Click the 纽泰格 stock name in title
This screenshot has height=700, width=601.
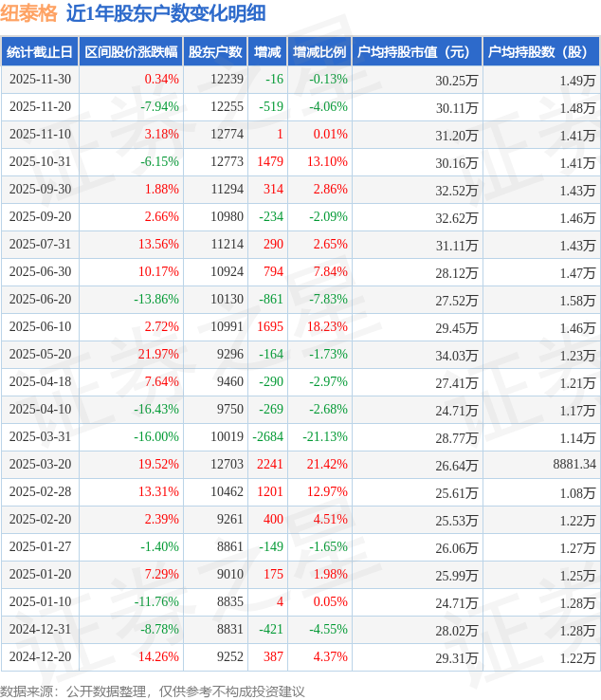click(x=29, y=13)
